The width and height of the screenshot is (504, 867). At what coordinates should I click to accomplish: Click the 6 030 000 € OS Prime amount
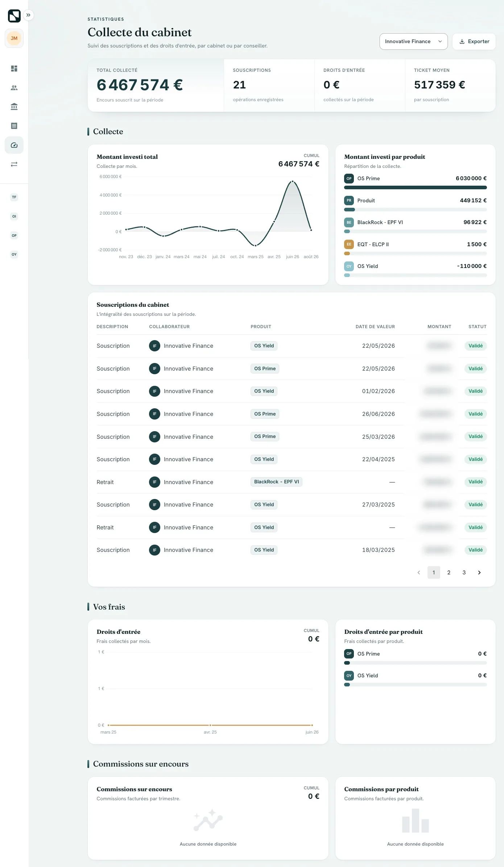tap(471, 178)
